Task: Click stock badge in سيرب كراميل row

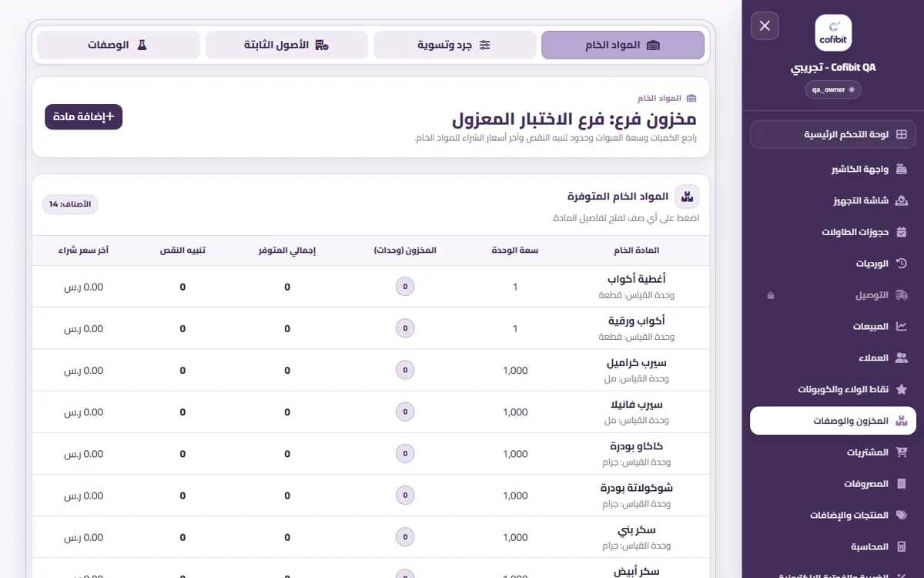Action: tap(405, 370)
